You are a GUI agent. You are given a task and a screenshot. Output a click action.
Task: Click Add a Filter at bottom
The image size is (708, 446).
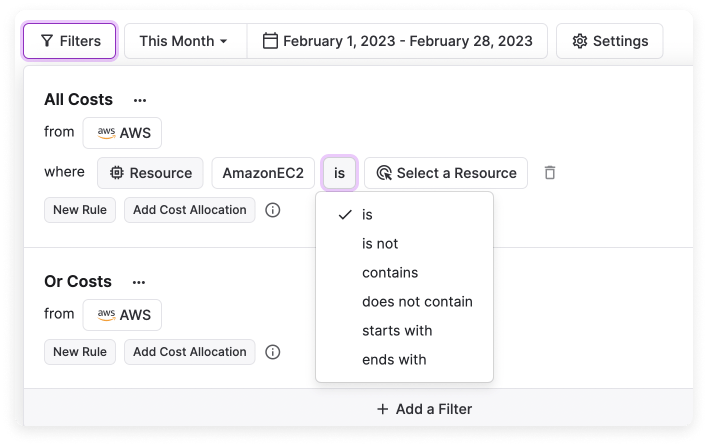tap(424, 409)
